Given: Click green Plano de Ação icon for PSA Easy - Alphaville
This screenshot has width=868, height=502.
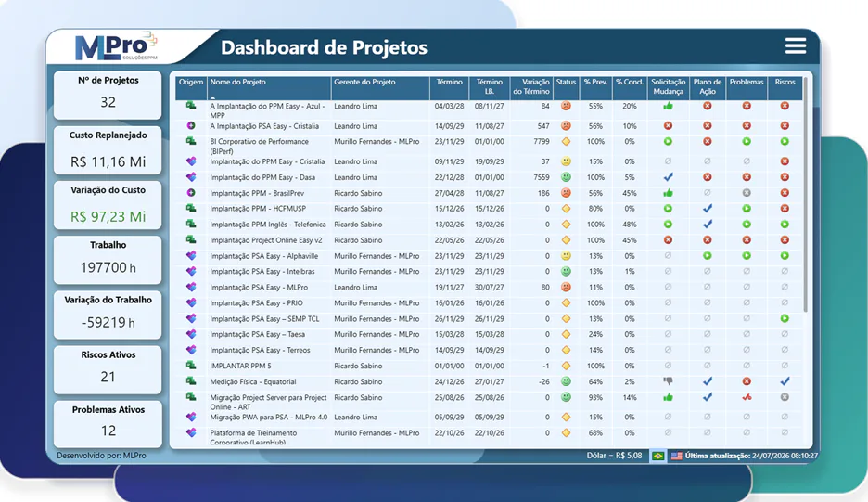Looking at the screenshot, I should 707,256.
